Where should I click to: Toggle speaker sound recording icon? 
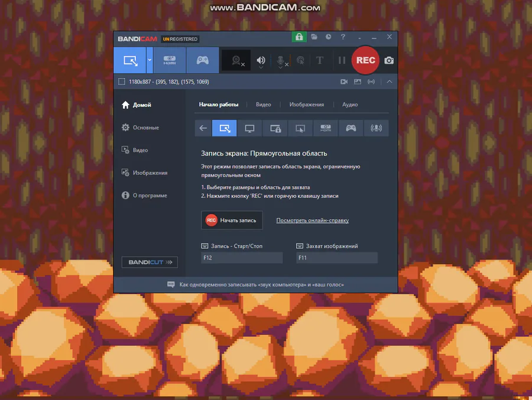(261, 60)
